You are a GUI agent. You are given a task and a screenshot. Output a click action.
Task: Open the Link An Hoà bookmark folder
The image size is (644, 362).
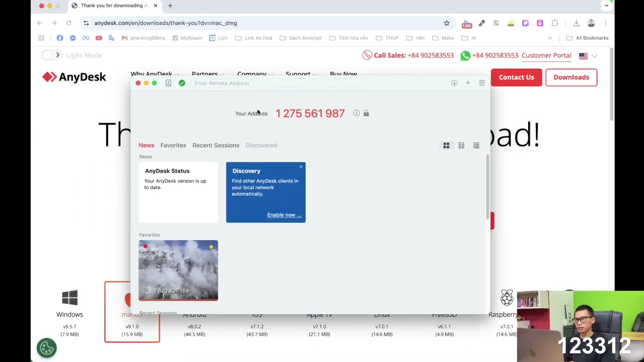[254, 38]
